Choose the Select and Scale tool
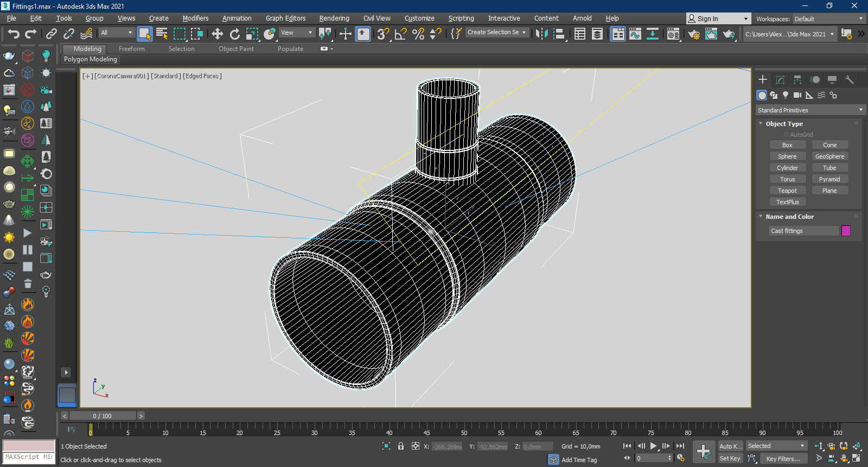Image resolution: width=868 pixels, height=467 pixels. click(252, 34)
